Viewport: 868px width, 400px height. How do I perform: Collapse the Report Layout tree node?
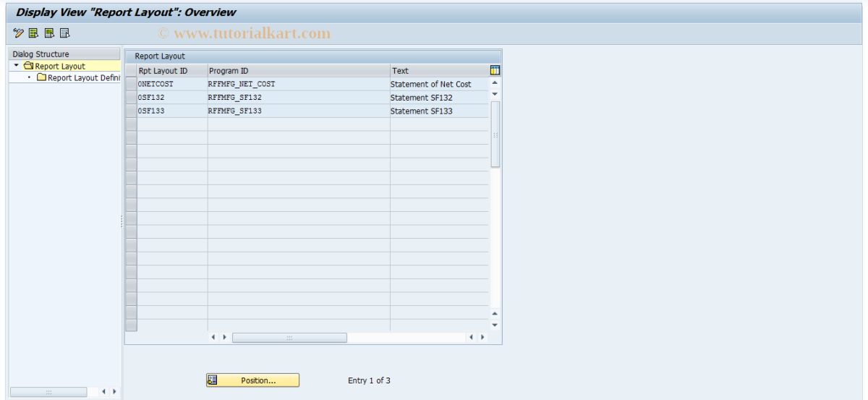[x=16, y=67]
